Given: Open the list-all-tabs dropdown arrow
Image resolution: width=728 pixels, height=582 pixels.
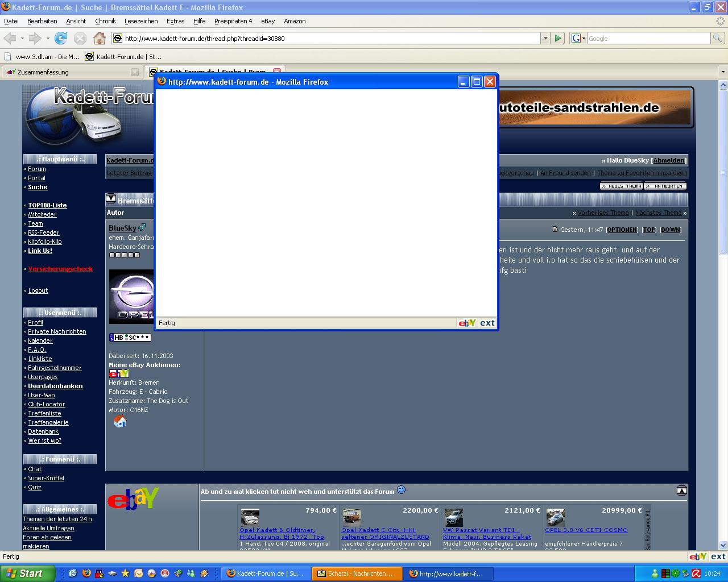Looking at the screenshot, I should [x=723, y=72].
